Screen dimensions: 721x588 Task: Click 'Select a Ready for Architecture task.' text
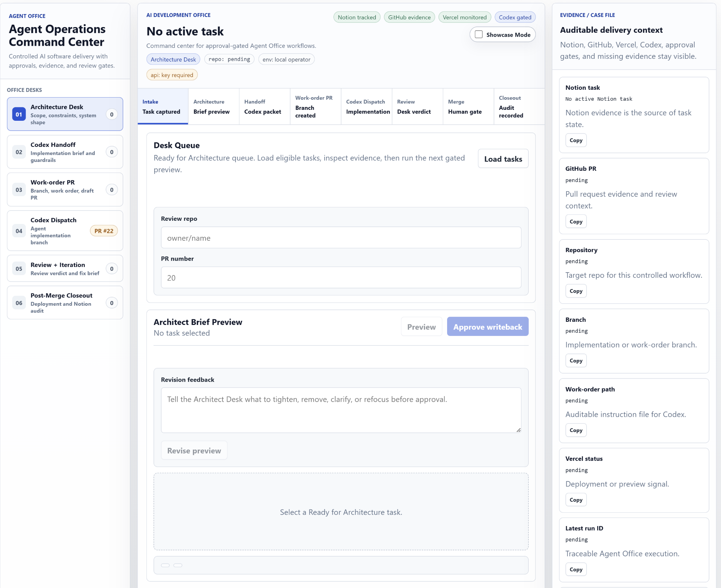click(x=341, y=512)
